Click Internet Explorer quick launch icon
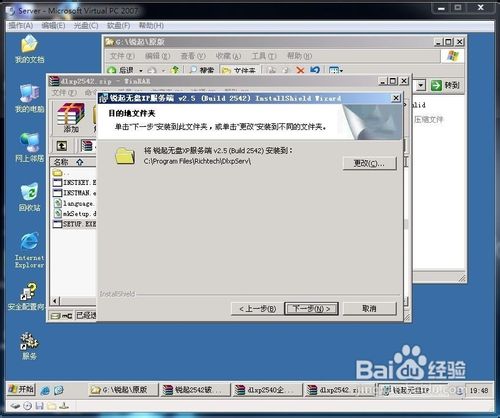The image size is (500, 418). tap(45, 390)
